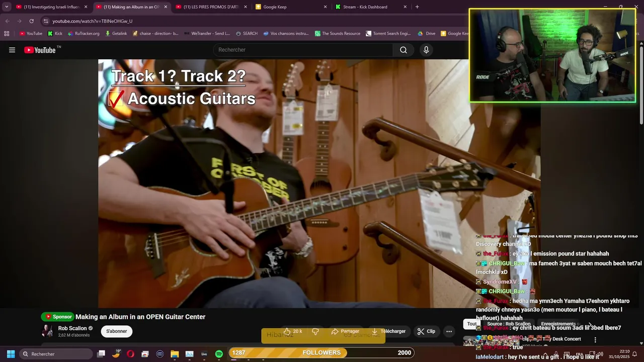Download the video with Télécharger button
This screenshot has height=362, width=644.
(388, 331)
